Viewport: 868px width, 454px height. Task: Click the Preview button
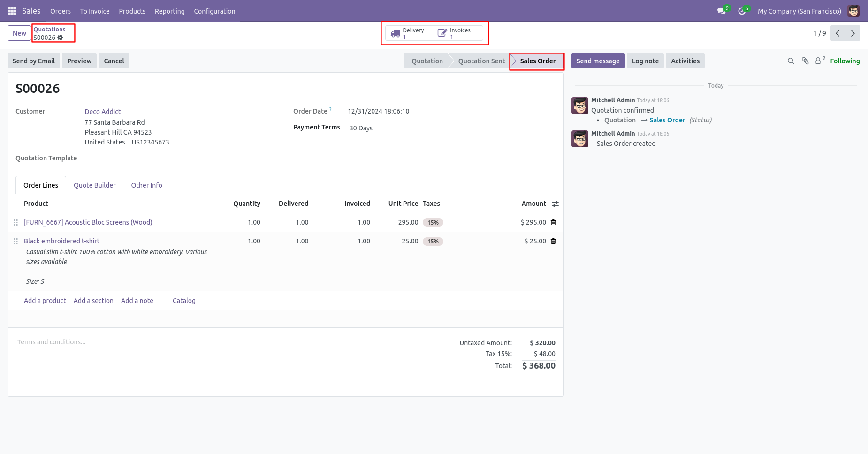tap(79, 61)
